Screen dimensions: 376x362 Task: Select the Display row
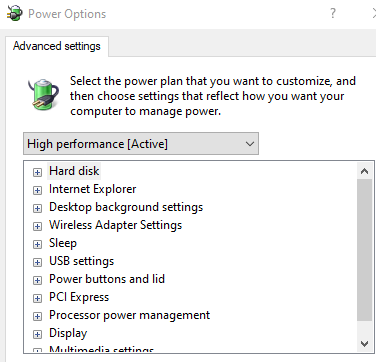(x=68, y=333)
